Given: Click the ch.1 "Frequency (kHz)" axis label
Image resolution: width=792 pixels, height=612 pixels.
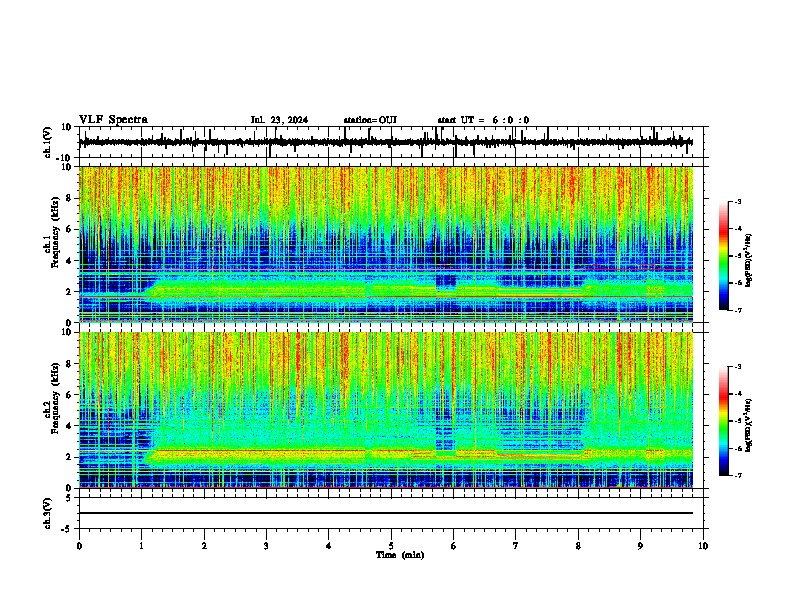Looking at the screenshot, I should [x=56, y=232].
